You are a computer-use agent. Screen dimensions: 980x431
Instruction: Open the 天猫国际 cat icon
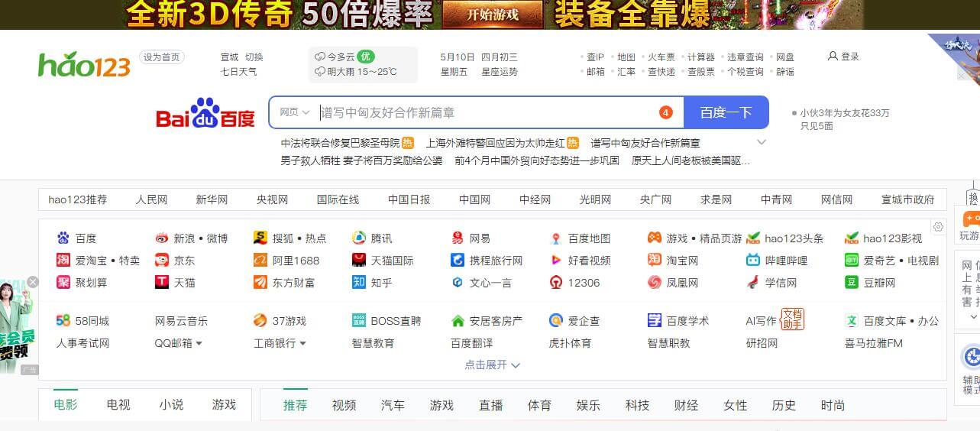pos(359,261)
